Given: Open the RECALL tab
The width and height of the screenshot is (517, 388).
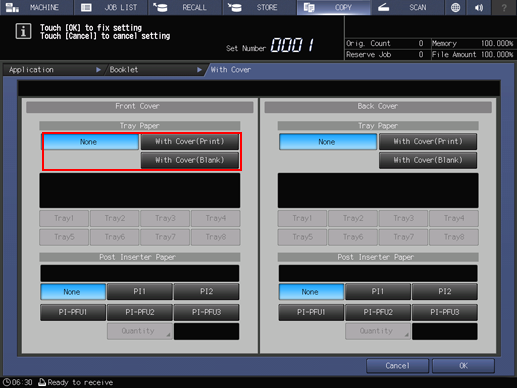Looking at the screenshot, I should (x=185, y=7).
